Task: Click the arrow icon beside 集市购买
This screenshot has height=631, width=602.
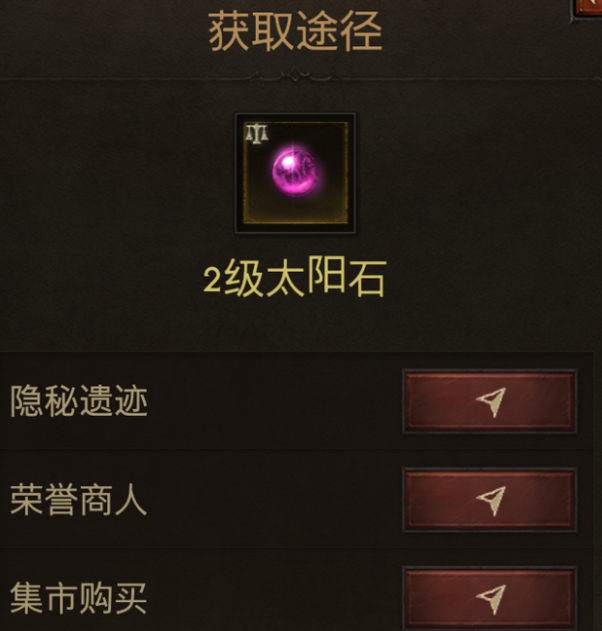Action: point(491,599)
